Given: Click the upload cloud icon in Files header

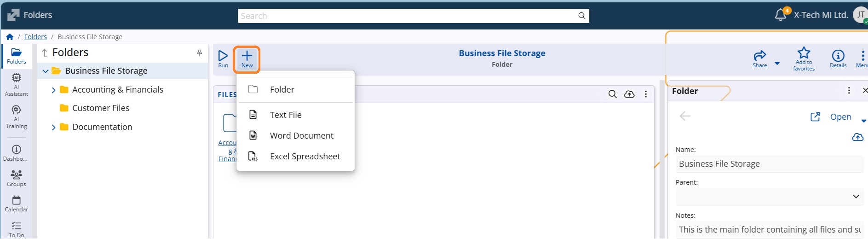Looking at the screenshot, I should 629,94.
